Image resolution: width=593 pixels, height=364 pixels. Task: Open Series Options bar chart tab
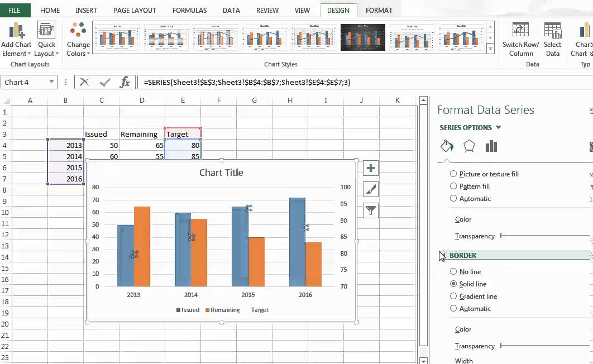coord(491,146)
